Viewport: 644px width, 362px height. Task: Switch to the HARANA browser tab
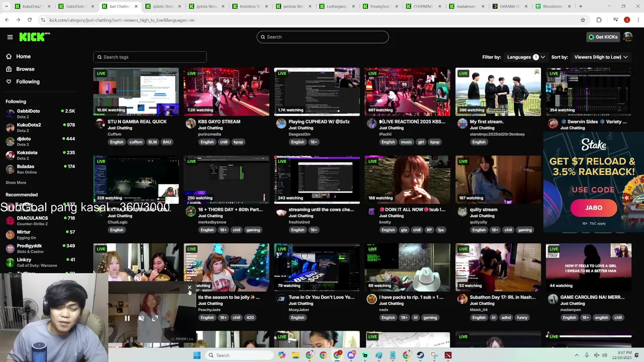(510, 7)
